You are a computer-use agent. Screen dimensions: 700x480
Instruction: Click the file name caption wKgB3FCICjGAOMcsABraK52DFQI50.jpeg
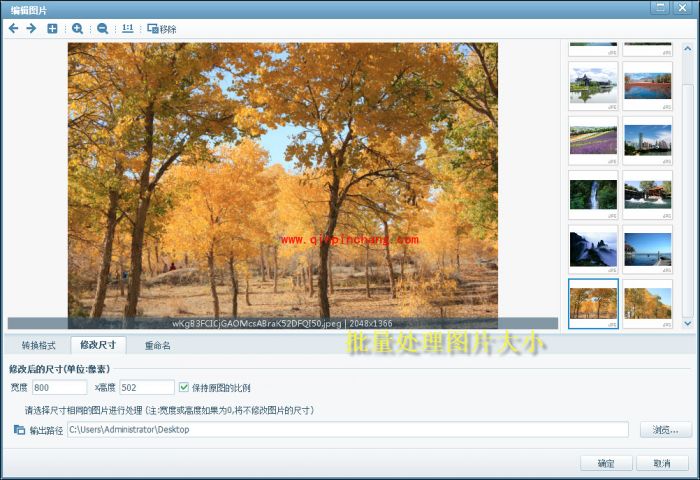[x=257, y=323]
